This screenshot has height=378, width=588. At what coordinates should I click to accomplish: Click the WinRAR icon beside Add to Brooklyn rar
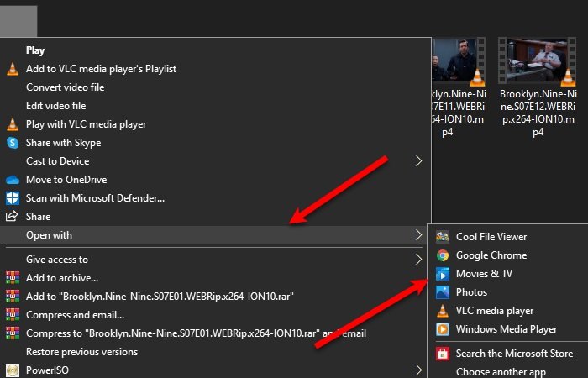(x=13, y=297)
